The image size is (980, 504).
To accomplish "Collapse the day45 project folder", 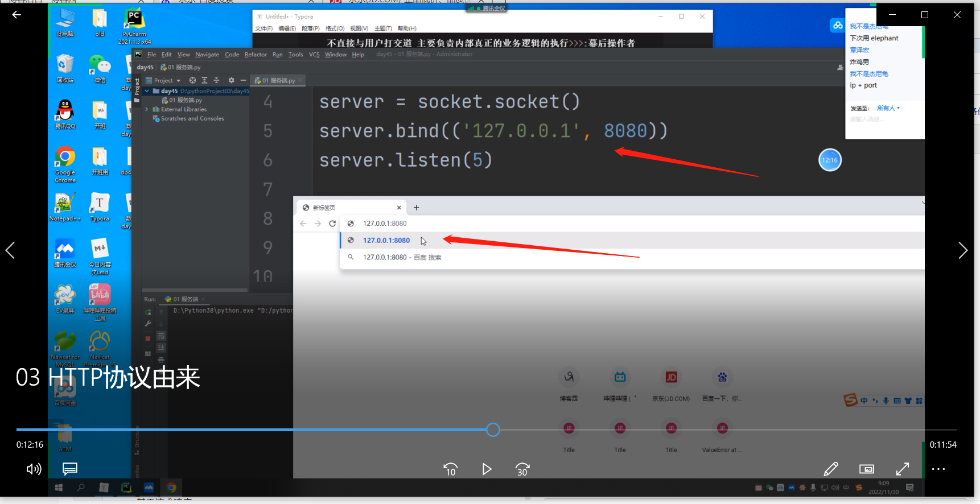I will point(147,91).
